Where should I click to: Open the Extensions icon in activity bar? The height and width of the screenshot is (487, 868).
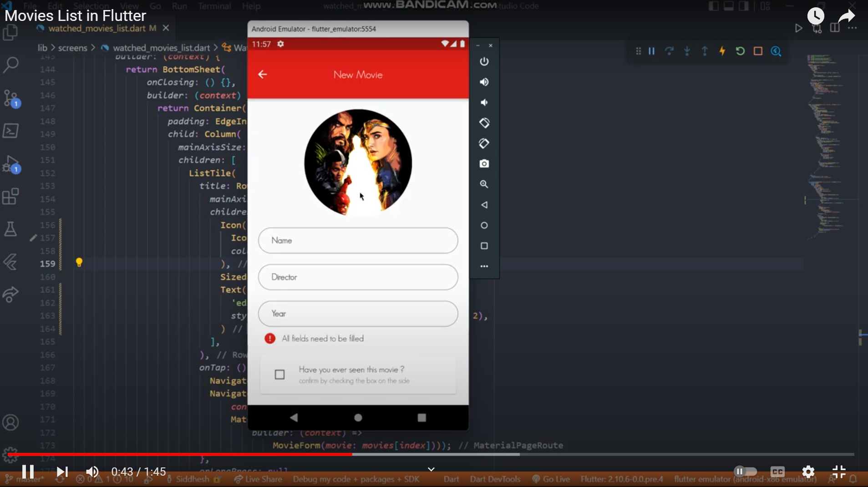pos(10,197)
